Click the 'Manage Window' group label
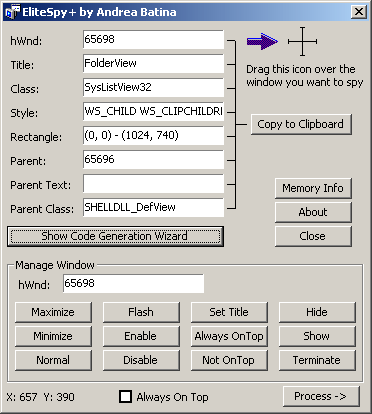 [x=55, y=265]
